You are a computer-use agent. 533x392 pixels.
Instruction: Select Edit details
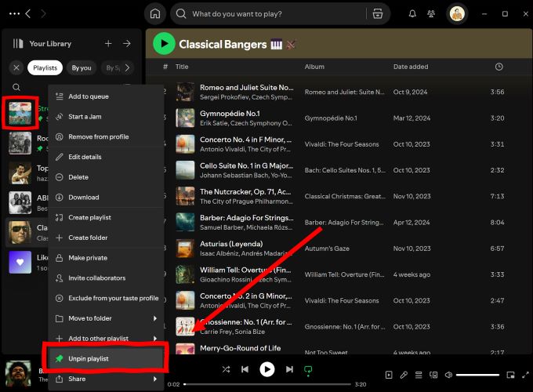click(x=107, y=157)
